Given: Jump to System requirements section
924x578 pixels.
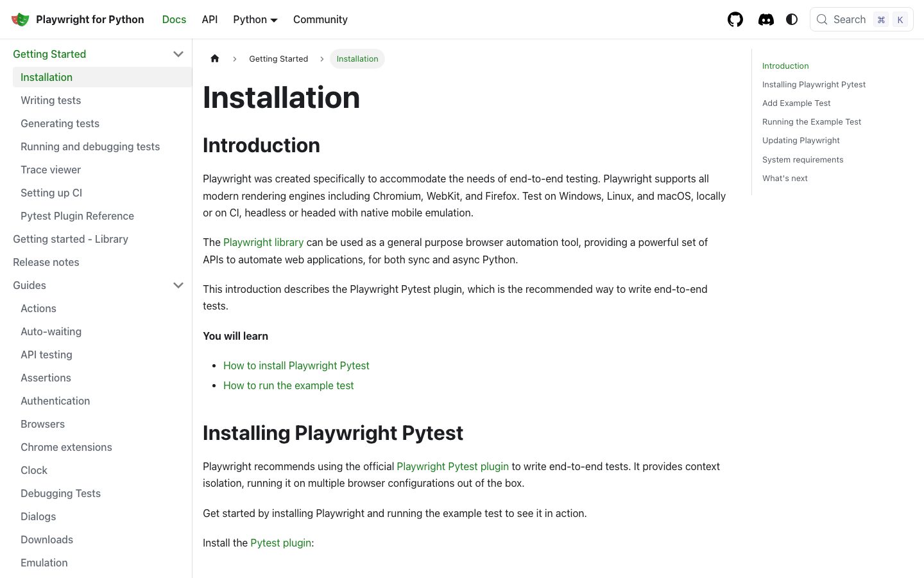Looking at the screenshot, I should click(x=803, y=159).
